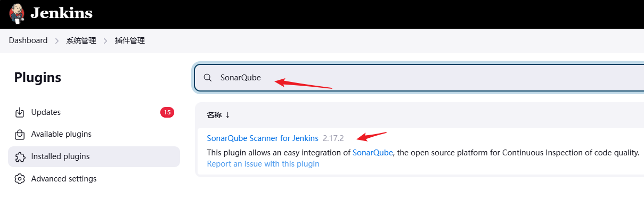Click the magnifier icon in search box
Image resolution: width=644 pixels, height=199 pixels.
click(208, 78)
